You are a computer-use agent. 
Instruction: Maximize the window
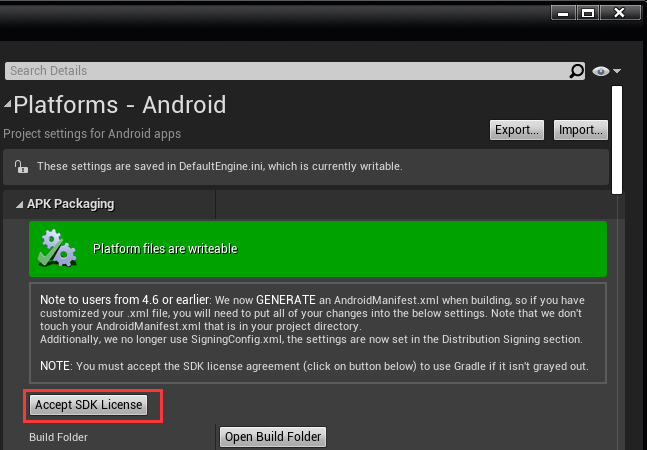tap(588, 13)
